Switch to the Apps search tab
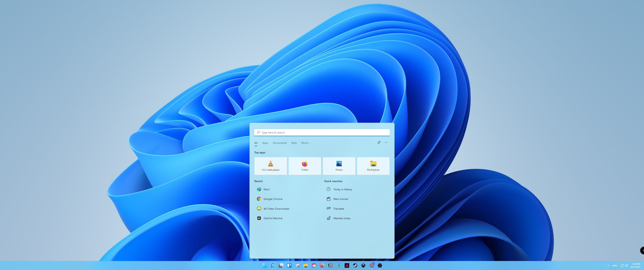The image size is (644, 270). click(265, 143)
